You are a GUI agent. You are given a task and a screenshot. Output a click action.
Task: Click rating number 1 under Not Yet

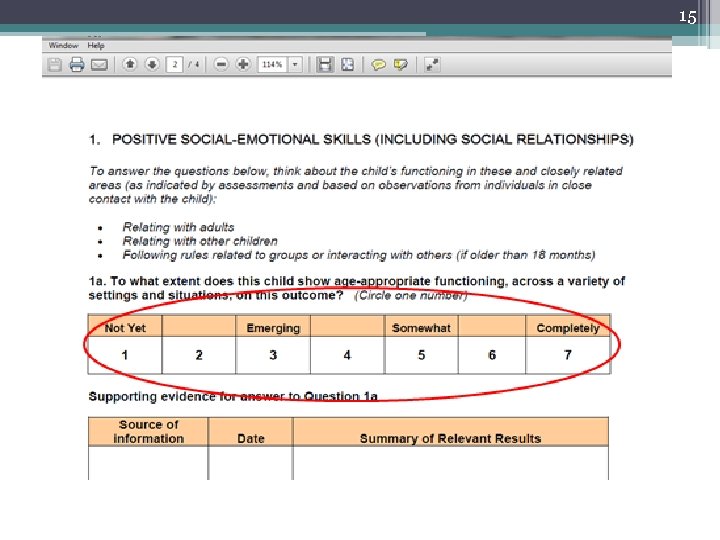[x=125, y=355]
